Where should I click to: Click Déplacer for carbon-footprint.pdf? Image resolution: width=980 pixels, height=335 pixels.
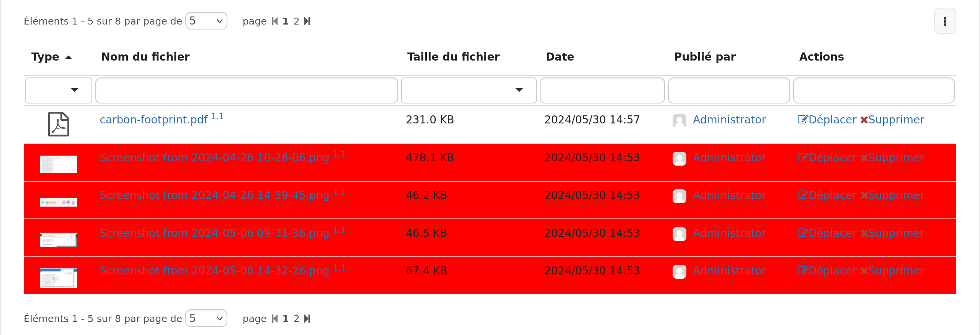[827, 120]
